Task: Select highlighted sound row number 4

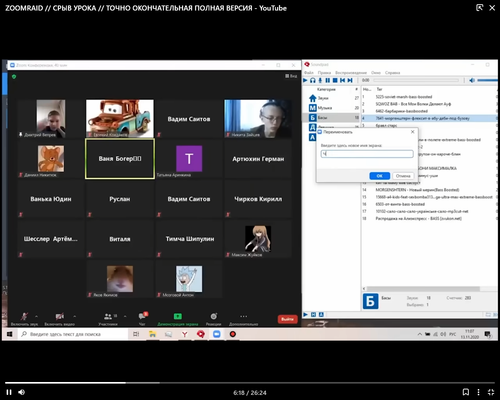Action: [x=429, y=118]
